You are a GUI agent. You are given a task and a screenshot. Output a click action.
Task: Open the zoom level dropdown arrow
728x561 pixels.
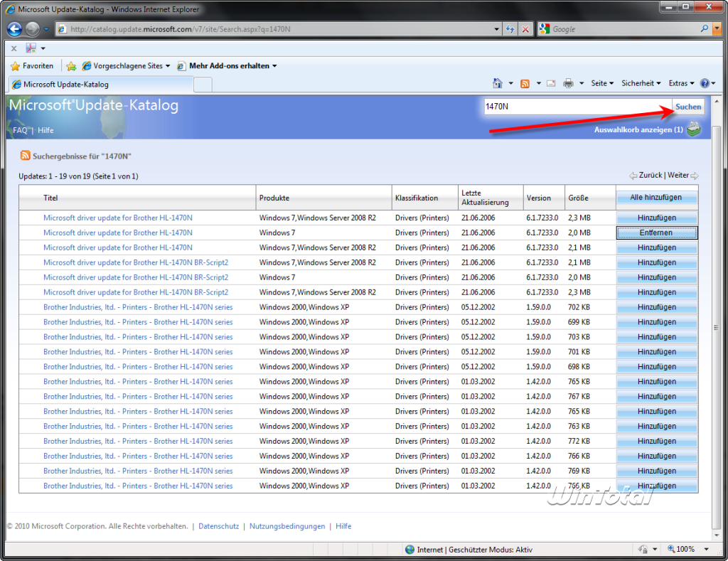click(706, 550)
